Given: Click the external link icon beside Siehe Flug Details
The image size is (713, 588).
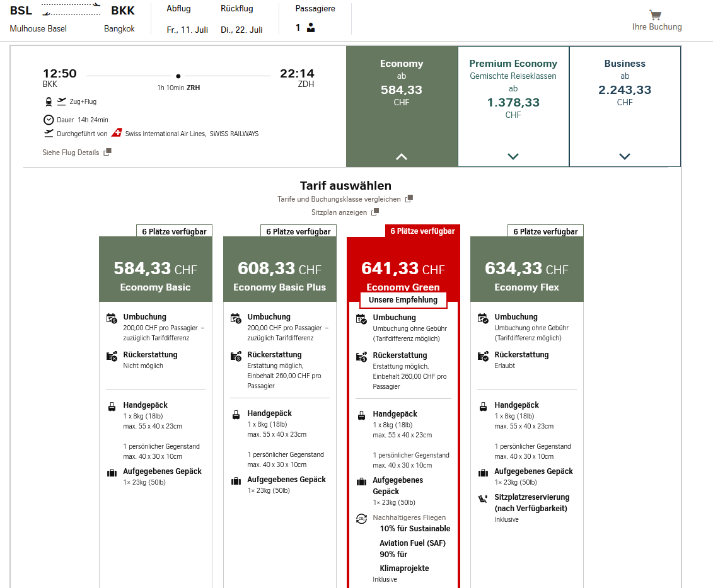Looking at the screenshot, I should coord(108,152).
